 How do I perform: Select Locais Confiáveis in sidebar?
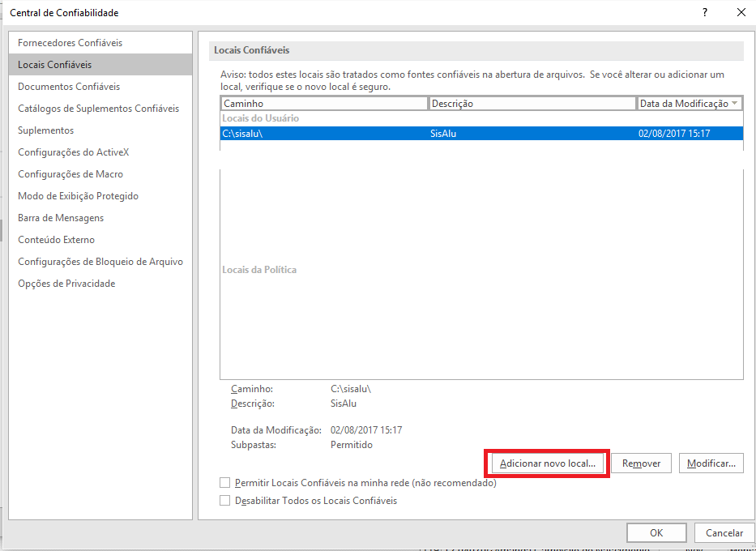tap(100, 65)
